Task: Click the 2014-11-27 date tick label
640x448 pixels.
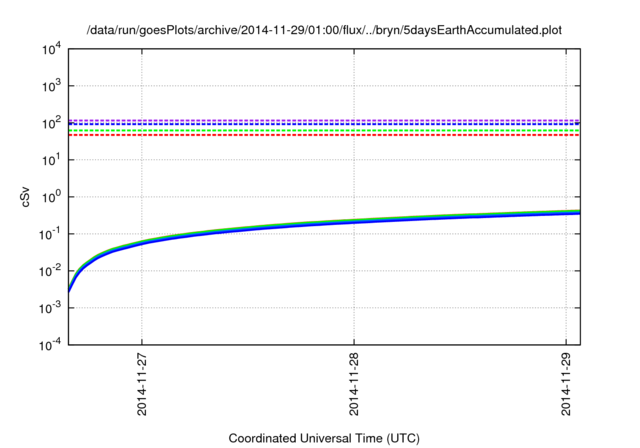Action: [142, 384]
